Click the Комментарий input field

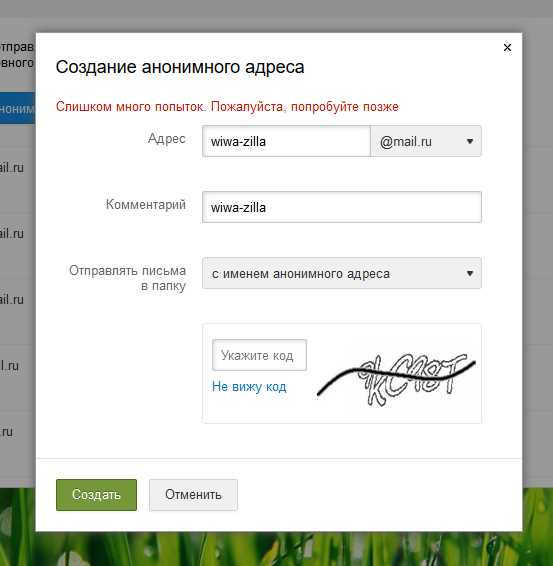point(342,207)
